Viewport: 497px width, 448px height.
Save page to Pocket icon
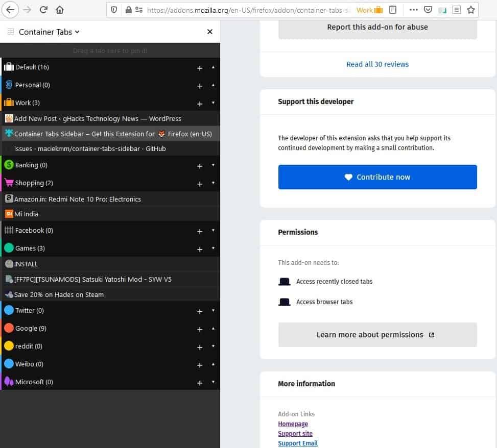pyautogui.click(x=428, y=10)
